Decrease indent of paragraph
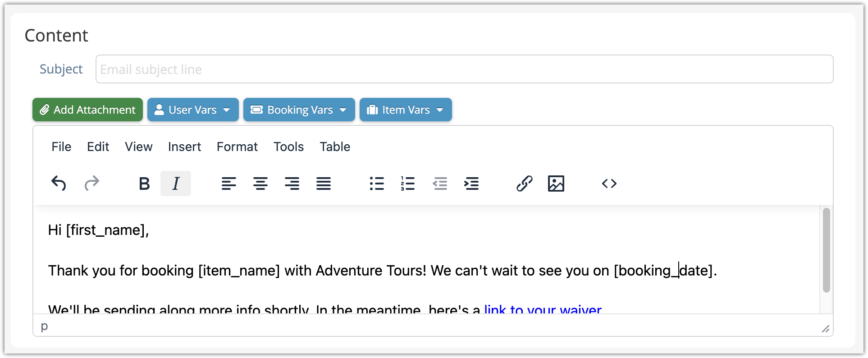Image resolution: width=868 pixels, height=358 pixels. (x=440, y=184)
